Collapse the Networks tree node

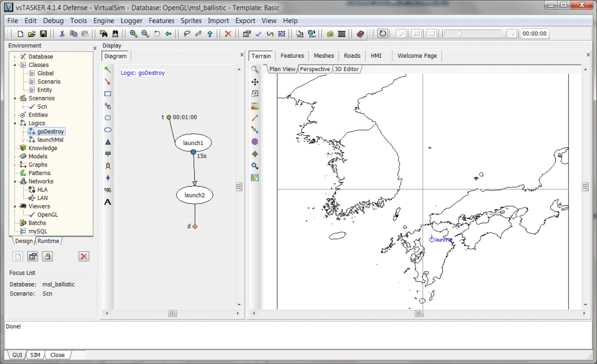16,181
